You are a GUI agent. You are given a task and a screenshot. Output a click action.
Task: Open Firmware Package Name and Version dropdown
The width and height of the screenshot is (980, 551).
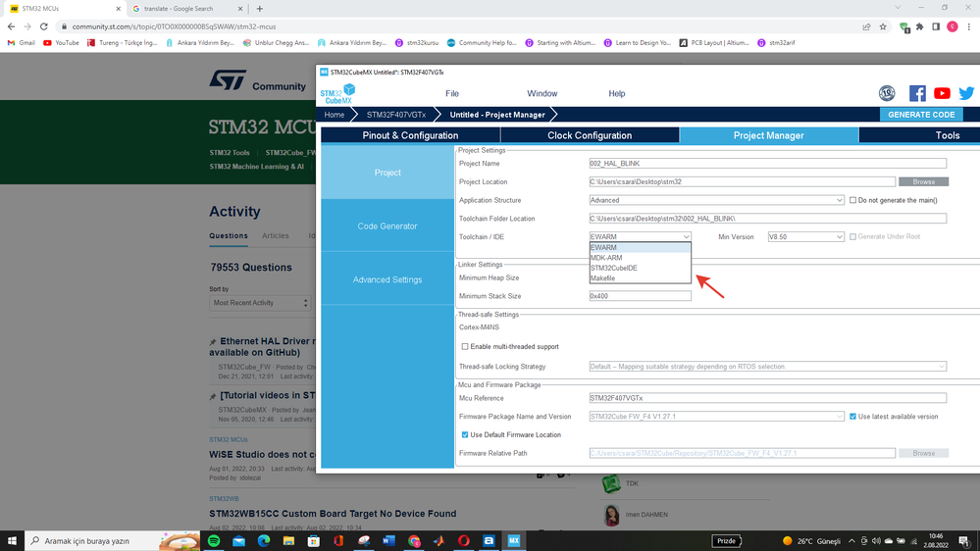pos(716,417)
